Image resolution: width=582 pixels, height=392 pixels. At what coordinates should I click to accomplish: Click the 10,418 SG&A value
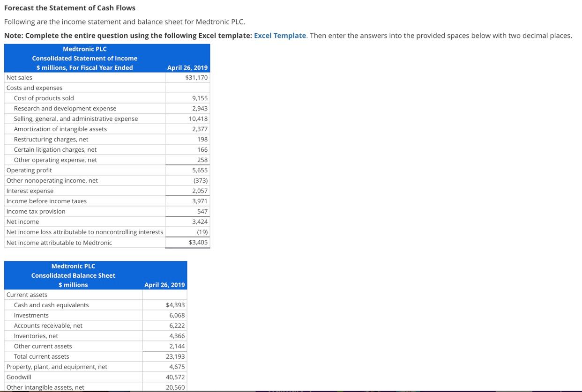(x=198, y=119)
